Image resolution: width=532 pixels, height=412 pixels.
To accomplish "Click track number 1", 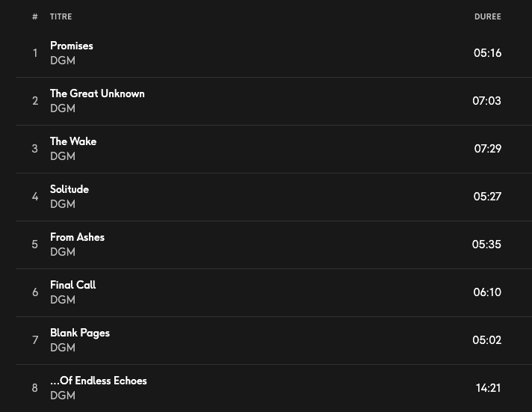I will tap(35, 53).
